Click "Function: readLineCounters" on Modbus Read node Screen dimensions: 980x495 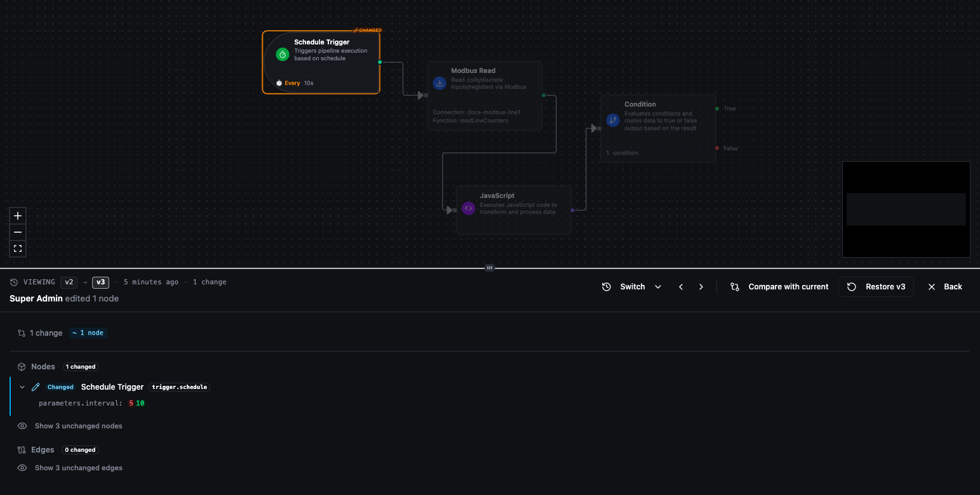(x=471, y=121)
